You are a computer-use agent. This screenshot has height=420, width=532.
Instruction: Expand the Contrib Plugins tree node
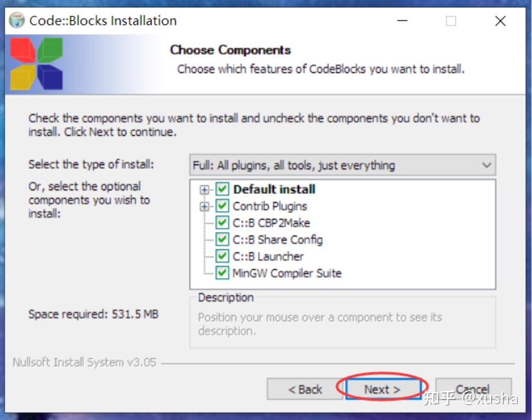(205, 206)
